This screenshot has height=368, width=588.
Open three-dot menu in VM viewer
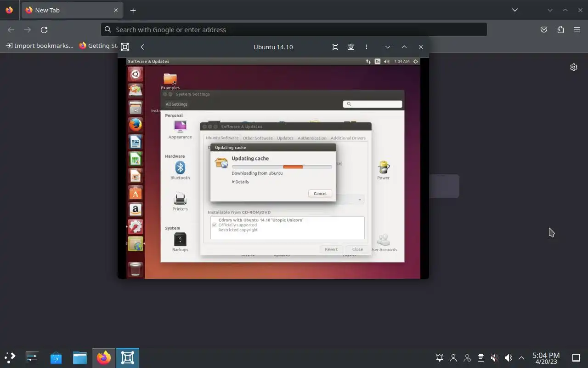point(366,47)
